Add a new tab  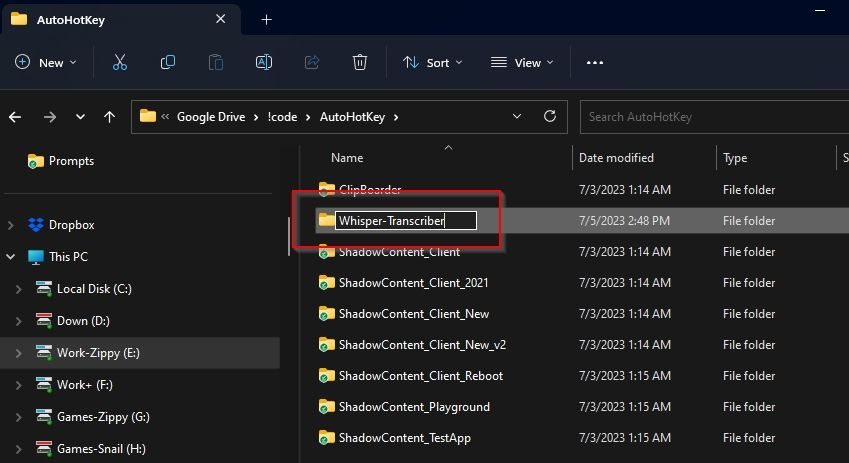[x=266, y=19]
